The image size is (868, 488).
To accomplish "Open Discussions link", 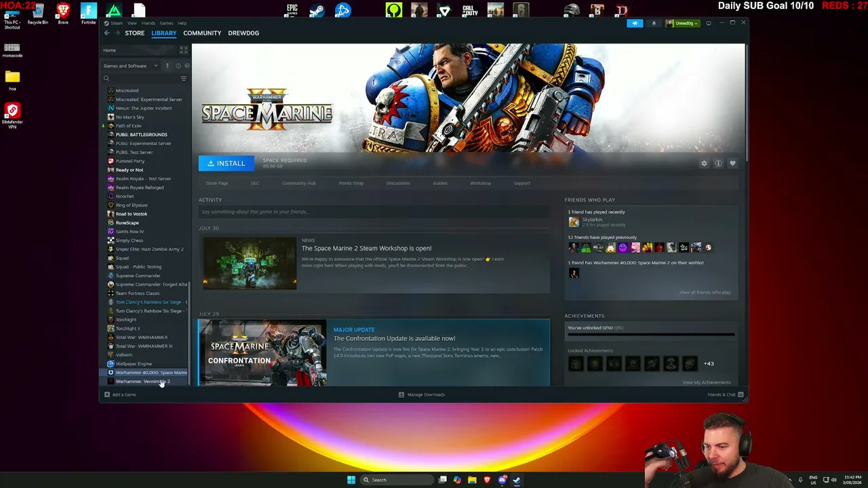I will (x=398, y=183).
